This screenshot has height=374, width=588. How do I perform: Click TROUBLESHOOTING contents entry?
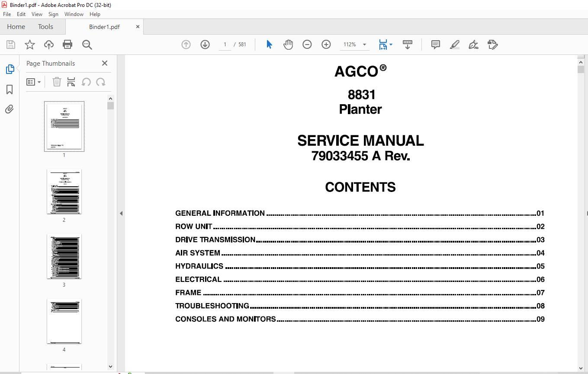point(360,306)
